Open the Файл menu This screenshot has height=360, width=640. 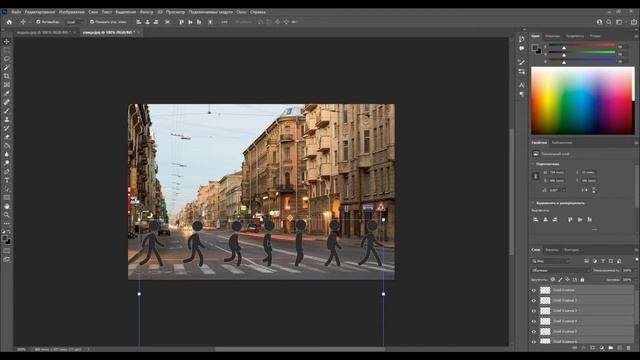point(16,12)
